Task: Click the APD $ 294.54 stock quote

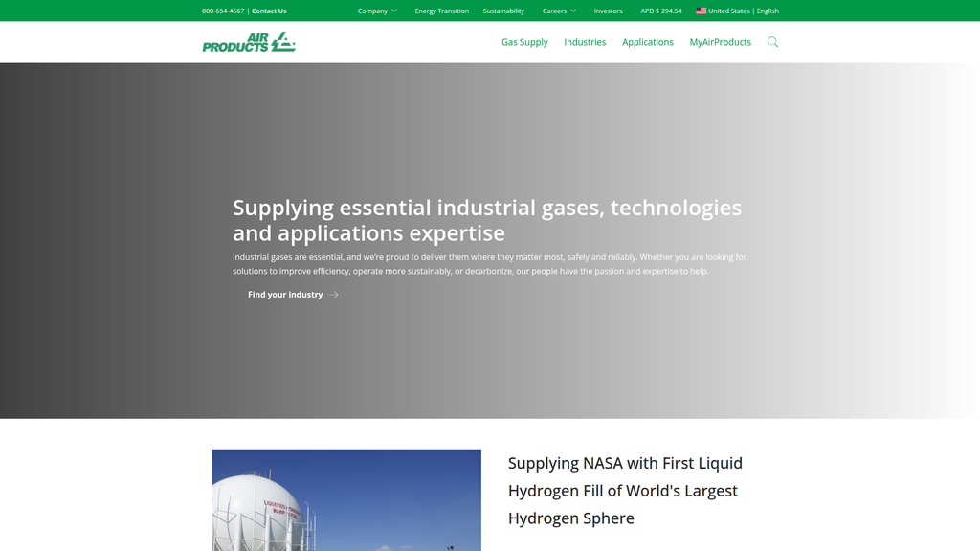Action: tap(660, 11)
